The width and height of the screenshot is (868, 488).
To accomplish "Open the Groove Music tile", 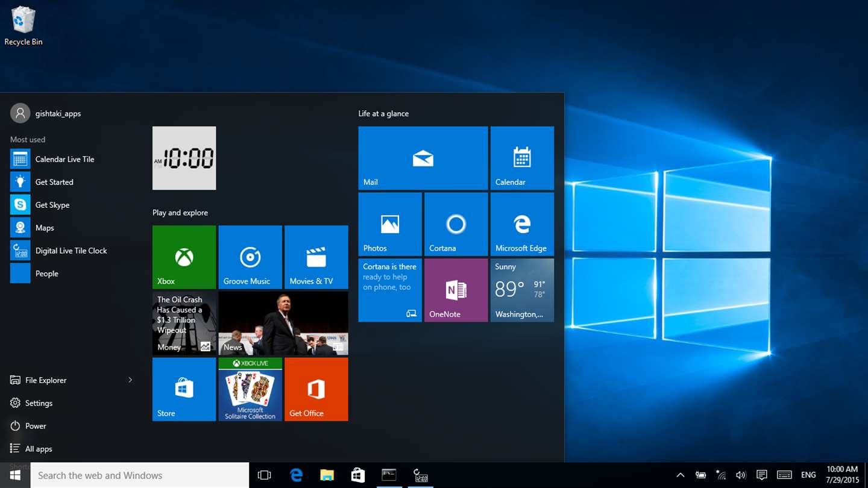I will pos(250,257).
